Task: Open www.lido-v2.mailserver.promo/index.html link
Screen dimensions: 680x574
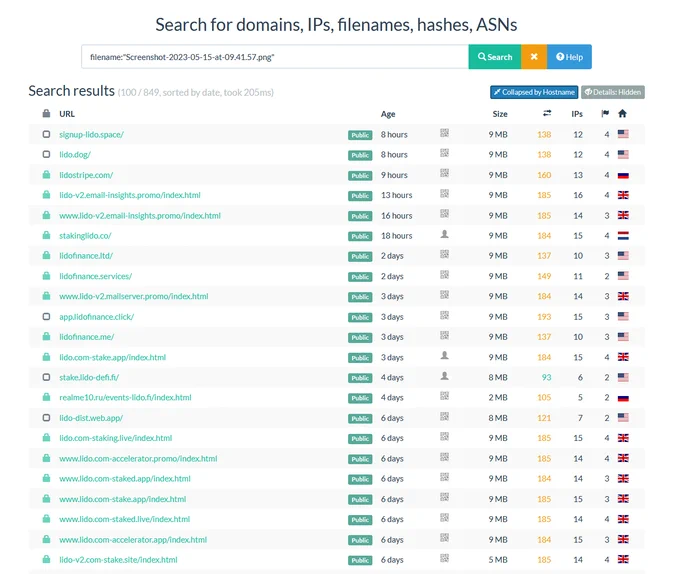Action: tap(134, 296)
